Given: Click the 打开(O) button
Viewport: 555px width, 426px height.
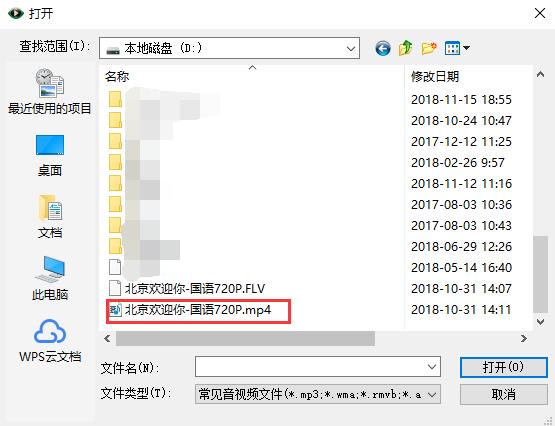Looking at the screenshot, I should coord(504,367).
